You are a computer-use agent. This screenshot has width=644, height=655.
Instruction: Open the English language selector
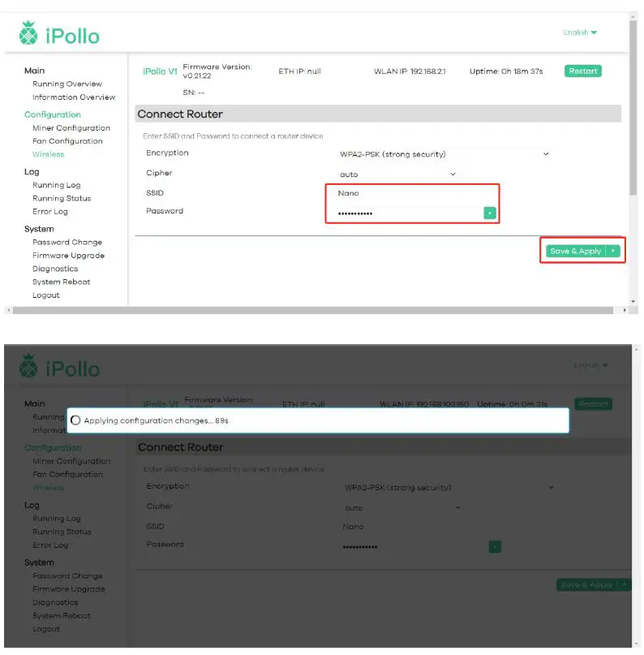[x=580, y=32]
